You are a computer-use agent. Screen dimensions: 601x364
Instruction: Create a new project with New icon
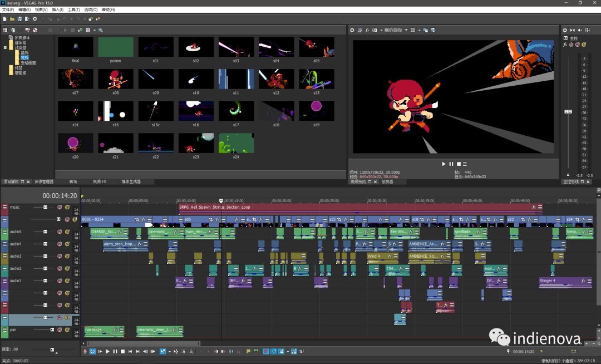coord(4,19)
